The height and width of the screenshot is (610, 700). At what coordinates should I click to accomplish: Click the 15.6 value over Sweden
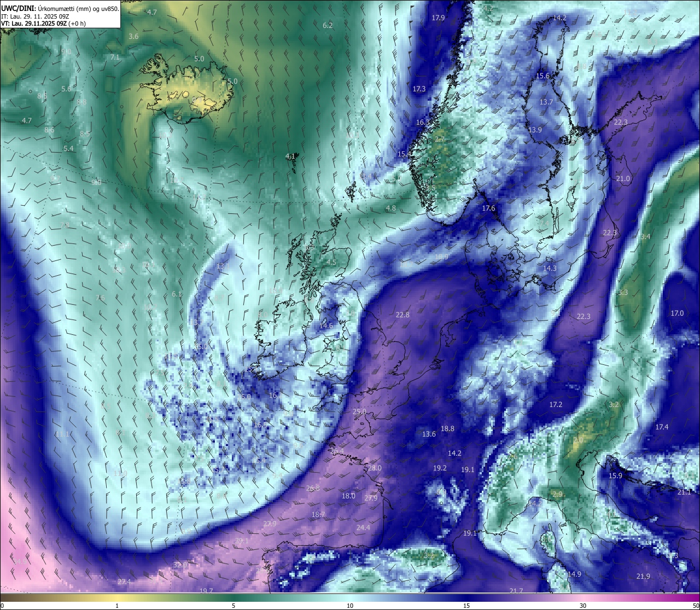point(542,76)
